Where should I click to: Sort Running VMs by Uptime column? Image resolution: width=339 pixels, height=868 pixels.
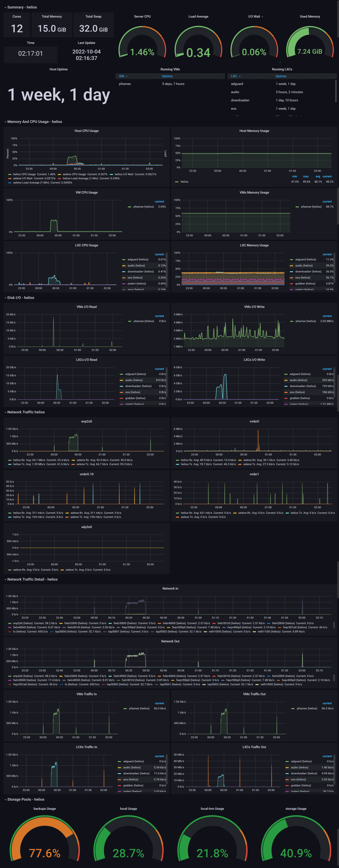(167, 76)
